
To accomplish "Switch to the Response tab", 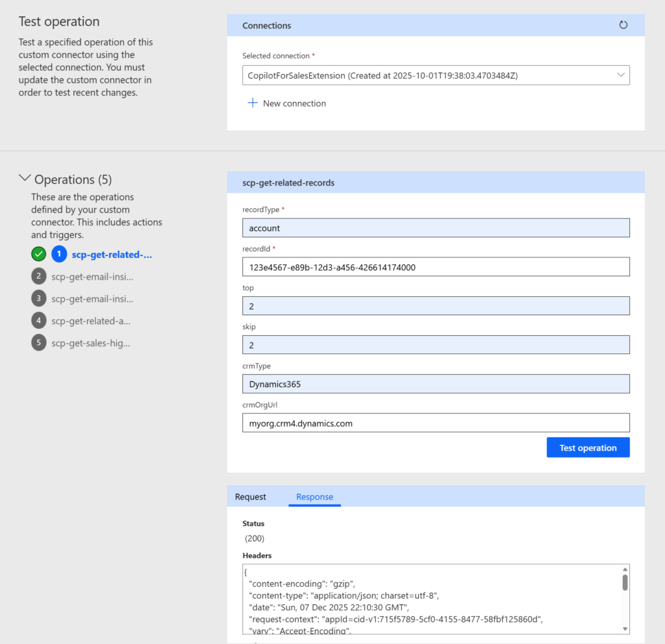I will coord(314,497).
